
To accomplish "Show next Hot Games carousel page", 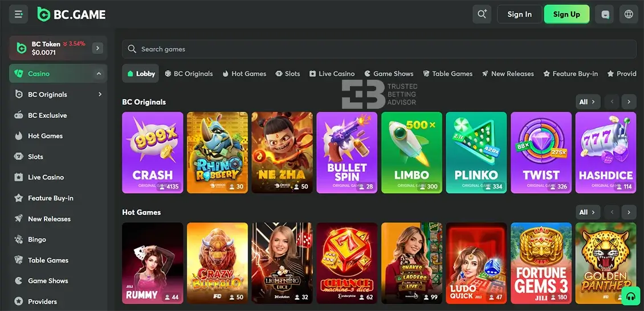I will (x=629, y=212).
